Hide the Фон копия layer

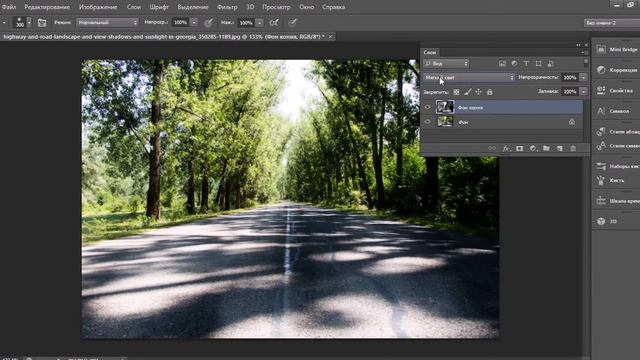(x=427, y=107)
